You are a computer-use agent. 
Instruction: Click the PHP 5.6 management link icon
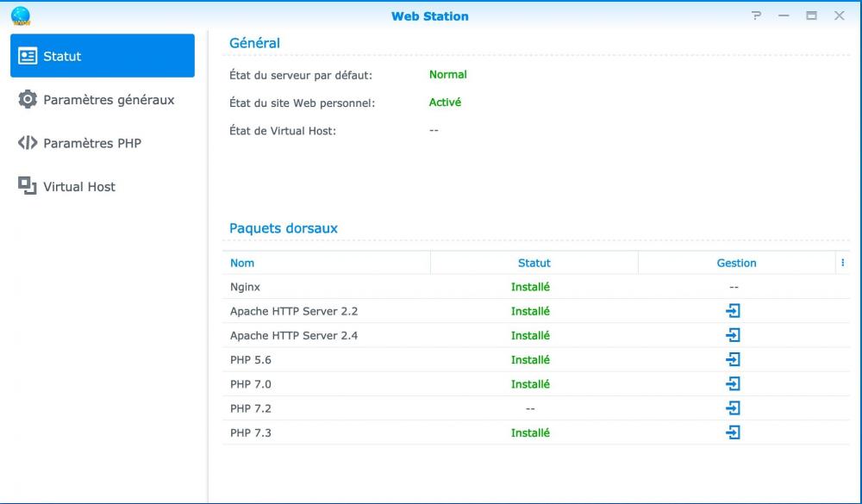(x=733, y=359)
